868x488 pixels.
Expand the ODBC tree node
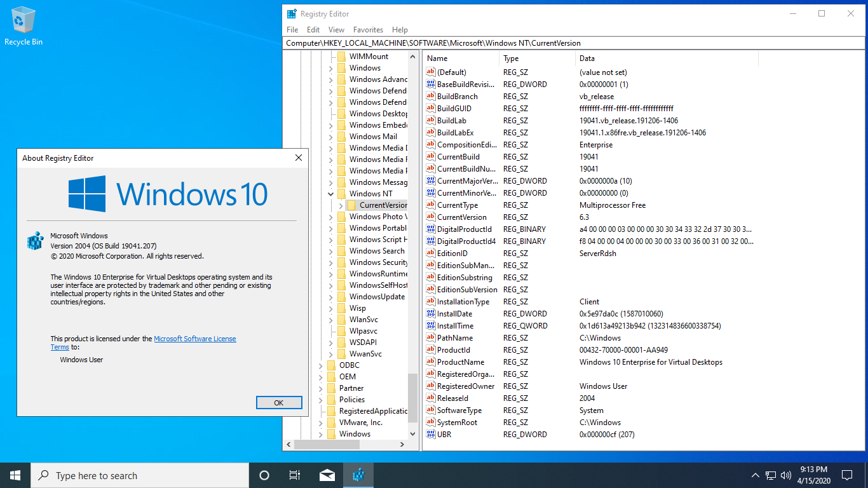321,365
